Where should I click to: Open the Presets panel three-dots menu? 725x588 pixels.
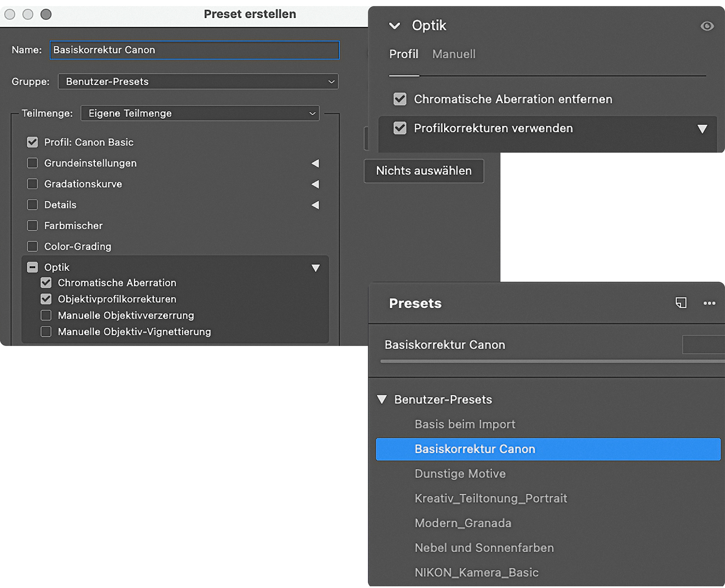(709, 303)
